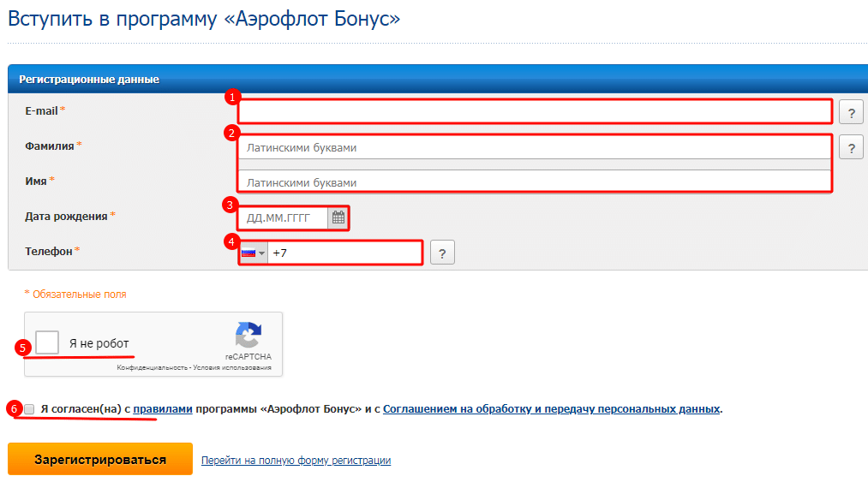Screen dimensions: 868x482
Task: Click the Дата рождения date field
Action: tap(284, 217)
